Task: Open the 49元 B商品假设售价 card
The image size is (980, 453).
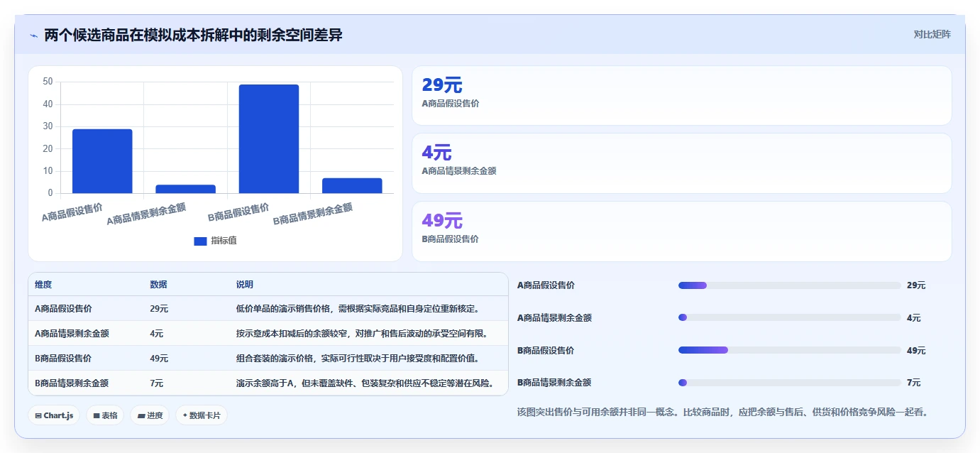Action: 681,231
